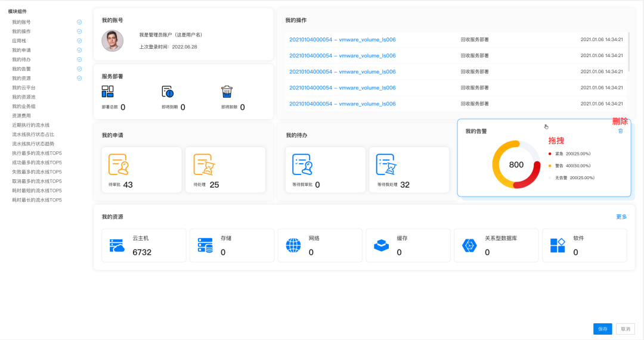
Task: Uncheck the 我的资源 module check mark
Action: (x=79, y=79)
